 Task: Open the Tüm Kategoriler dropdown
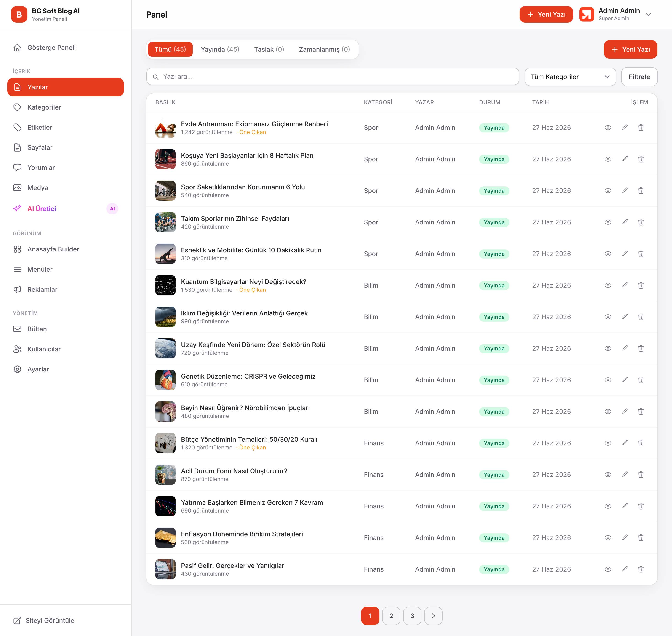tap(570, 77)
